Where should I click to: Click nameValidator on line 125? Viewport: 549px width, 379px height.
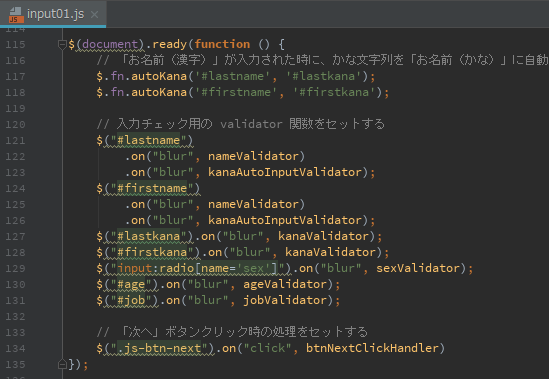point(253,204)
